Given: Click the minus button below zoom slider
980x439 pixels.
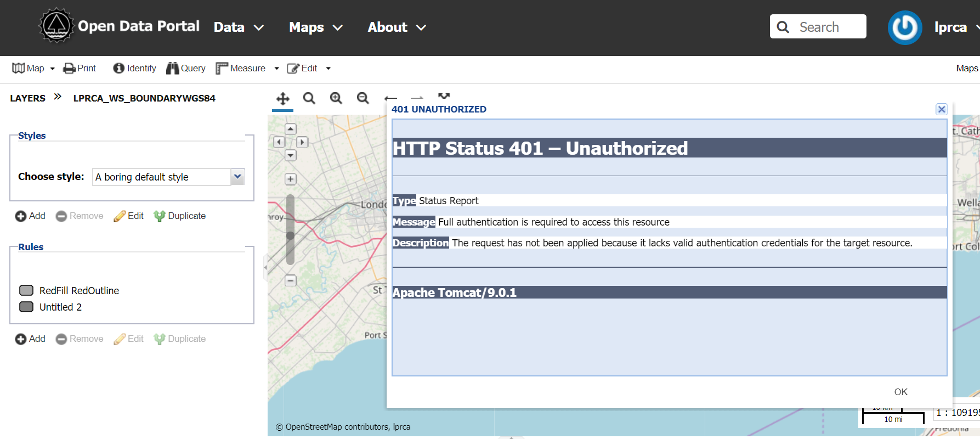Looking at the screenshot, I should 291,280.
